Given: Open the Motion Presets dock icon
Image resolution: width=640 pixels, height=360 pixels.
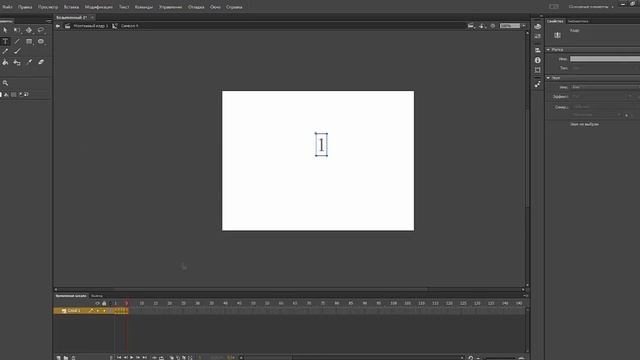Looking at the screenshot, I should click(x=538, y=84).
